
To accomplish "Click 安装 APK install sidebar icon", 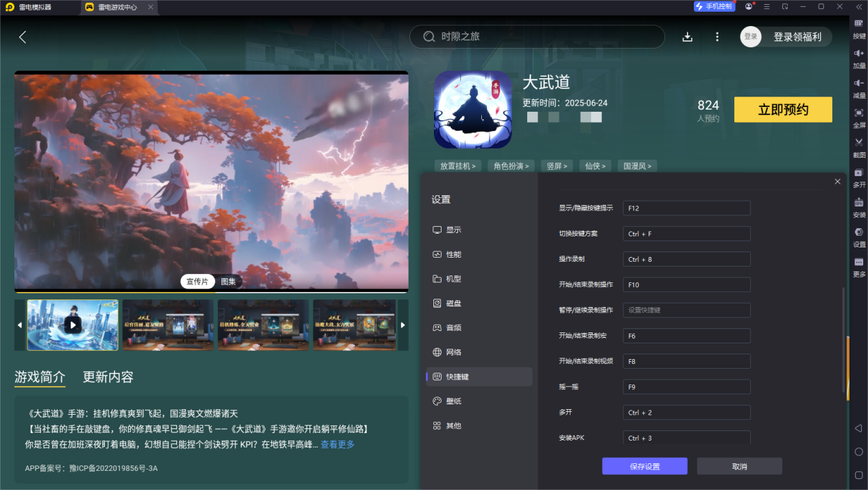I will pos(859,208).
